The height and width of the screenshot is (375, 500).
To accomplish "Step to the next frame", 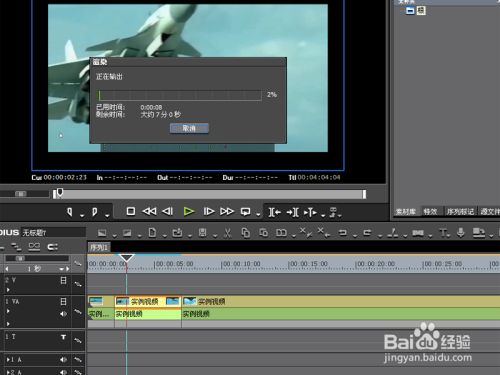I will tap(209, 211).
